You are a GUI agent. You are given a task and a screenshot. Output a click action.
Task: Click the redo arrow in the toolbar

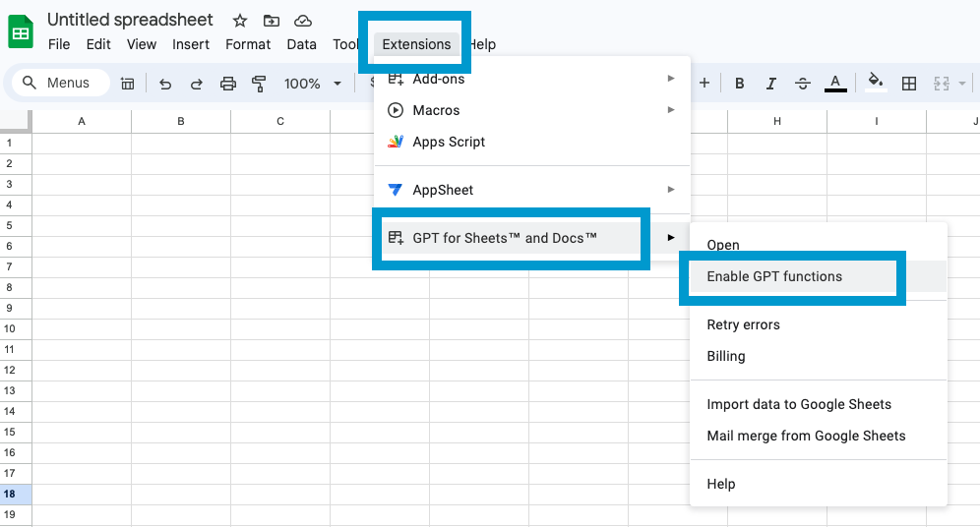pyautogui.click(x=197, y=84)
